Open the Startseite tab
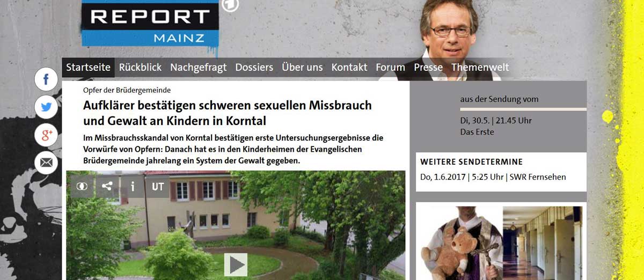The height and width of the screenshot is (280, 644). (89, 68)
